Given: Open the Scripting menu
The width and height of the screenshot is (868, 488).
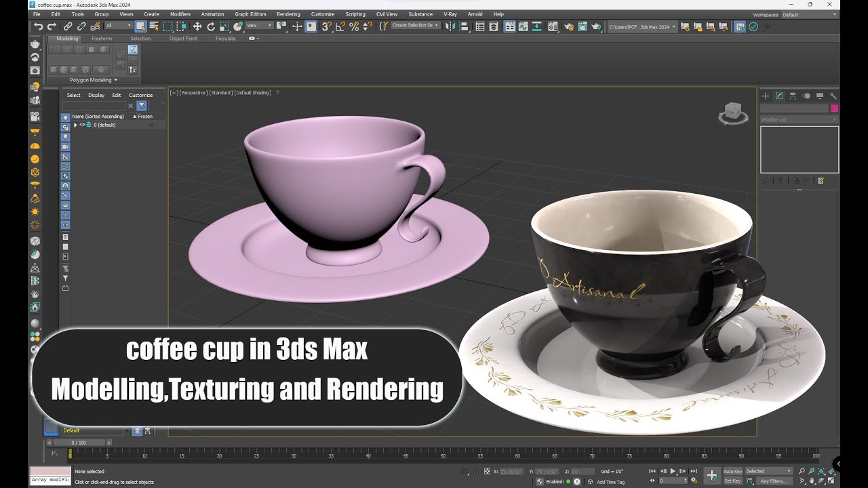Looking at the screenshot, I should click(355, 14).
